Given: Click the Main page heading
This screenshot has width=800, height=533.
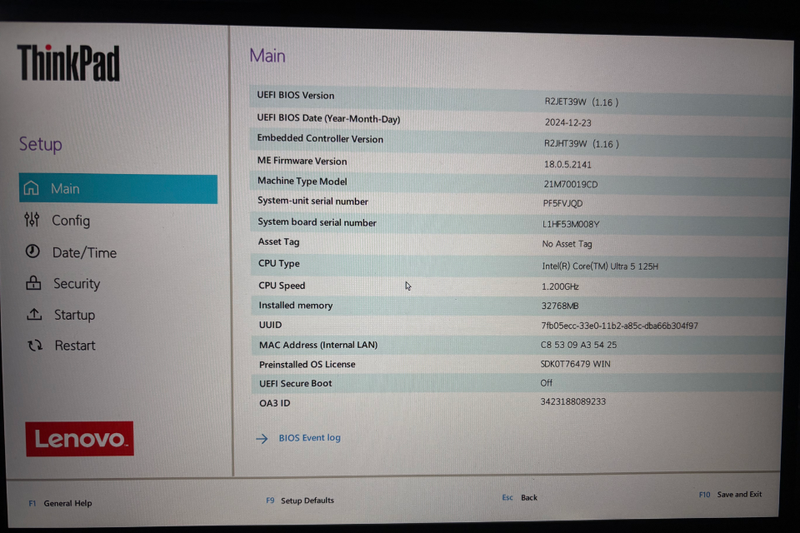Looking at the screenshot, I should click(x=267, y=55).
